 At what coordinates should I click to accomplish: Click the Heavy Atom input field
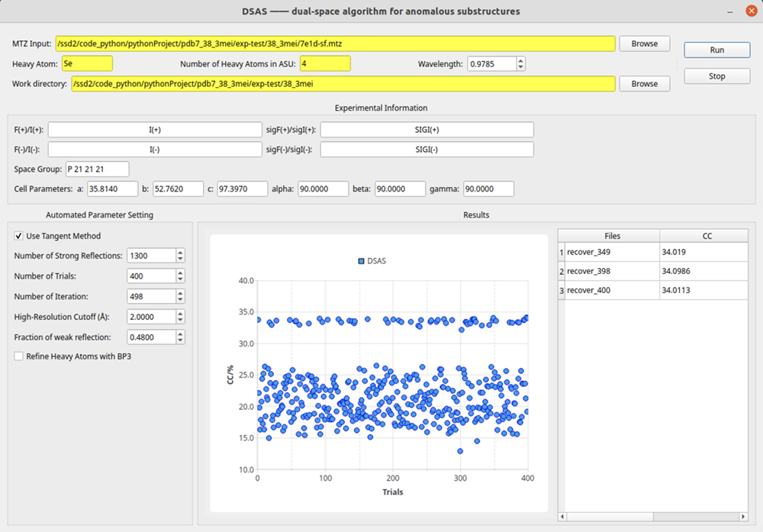click(87, 63)
